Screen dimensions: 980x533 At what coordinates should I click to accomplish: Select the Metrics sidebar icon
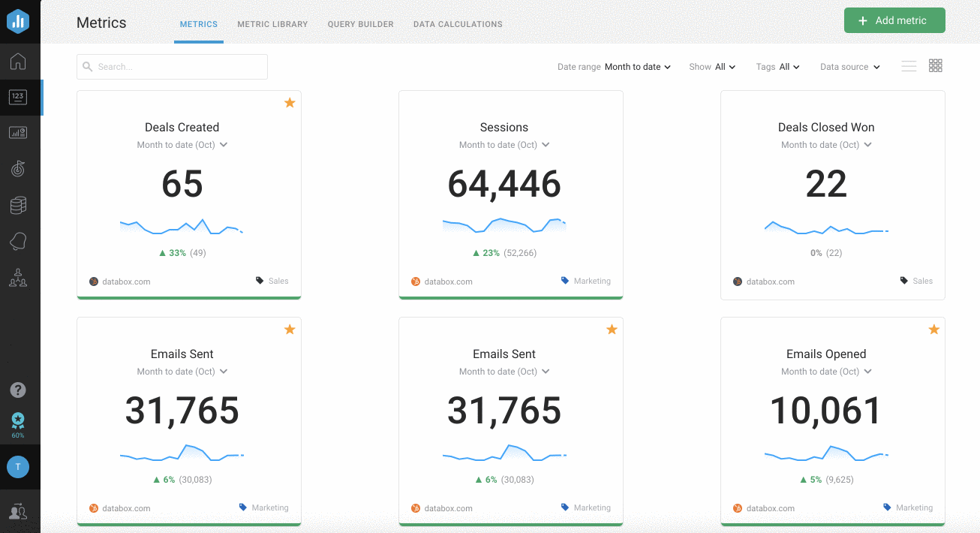pos(18,97)
